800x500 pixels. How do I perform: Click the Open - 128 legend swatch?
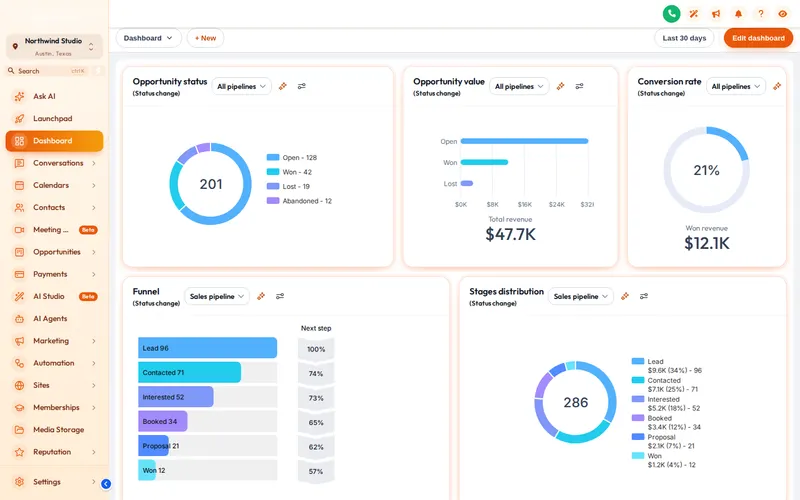[273, 157]
